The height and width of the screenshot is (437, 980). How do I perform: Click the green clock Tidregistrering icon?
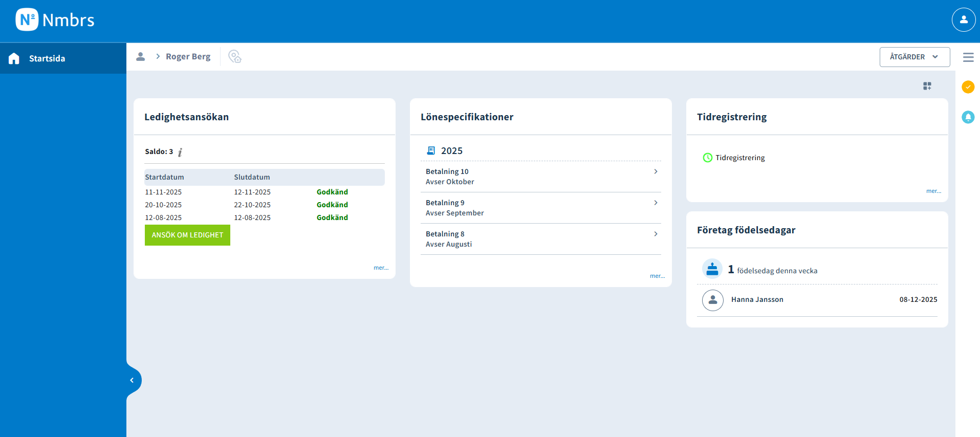click(x=707, y=158)
